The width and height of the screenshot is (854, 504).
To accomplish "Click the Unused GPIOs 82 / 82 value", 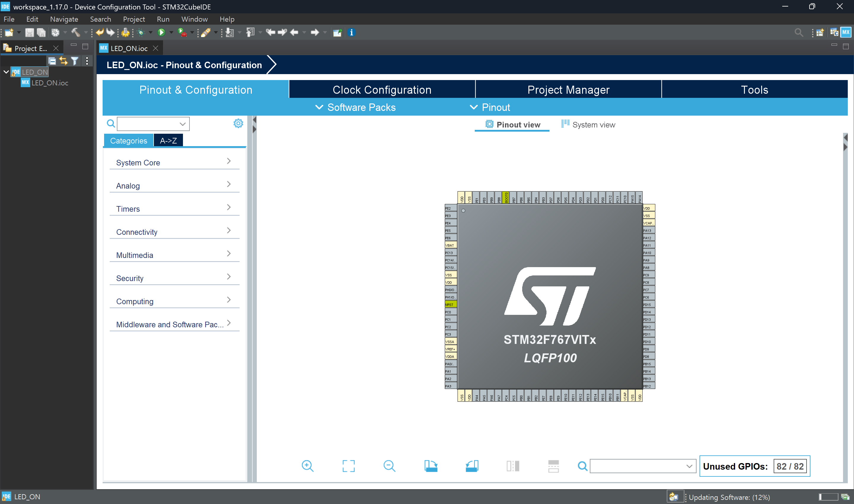I will click(x=790, y=466).
